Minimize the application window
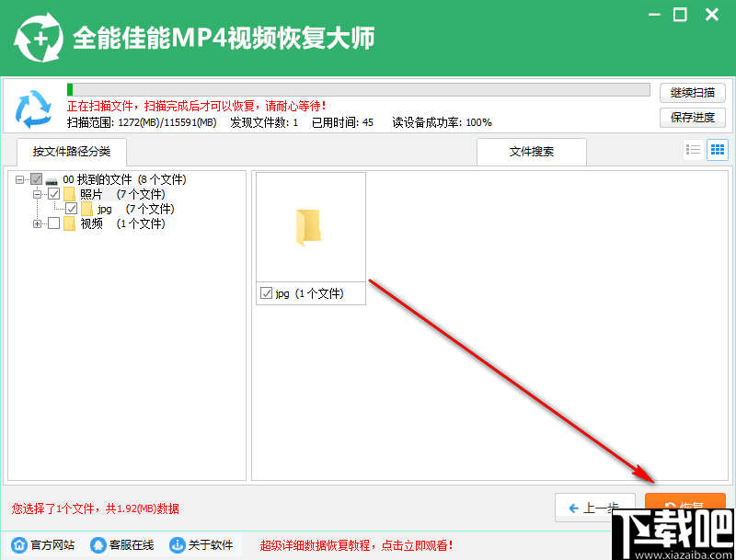 point(654,15)
